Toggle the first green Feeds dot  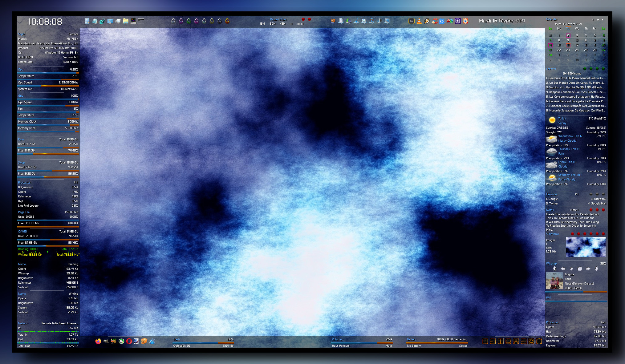(585, 69)
